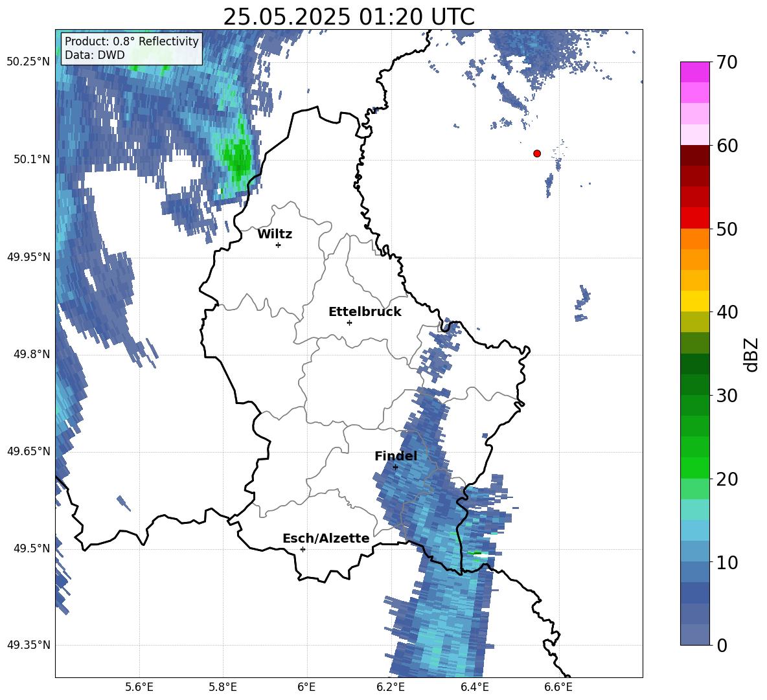Click the red station marker dot
This screenshot has height=700, width=767.
coord(536,153)
